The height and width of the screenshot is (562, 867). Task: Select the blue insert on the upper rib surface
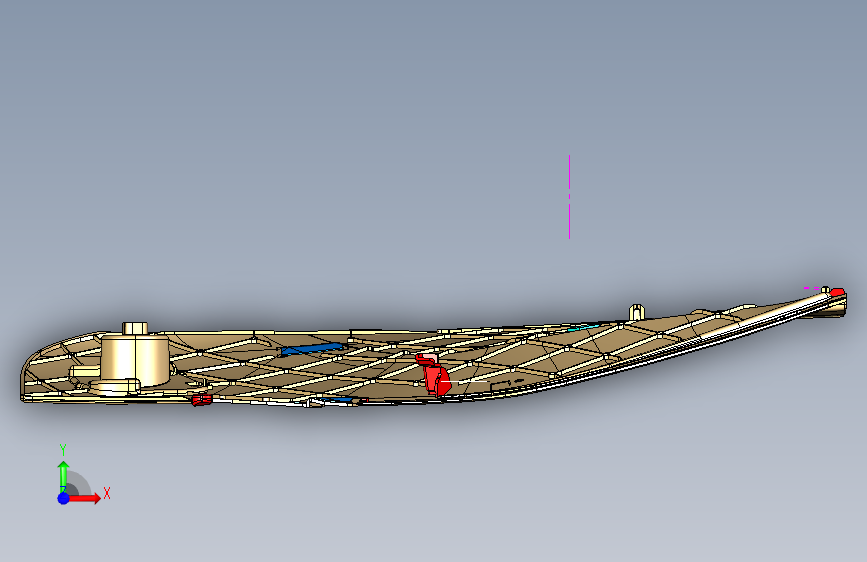(312, 349)
